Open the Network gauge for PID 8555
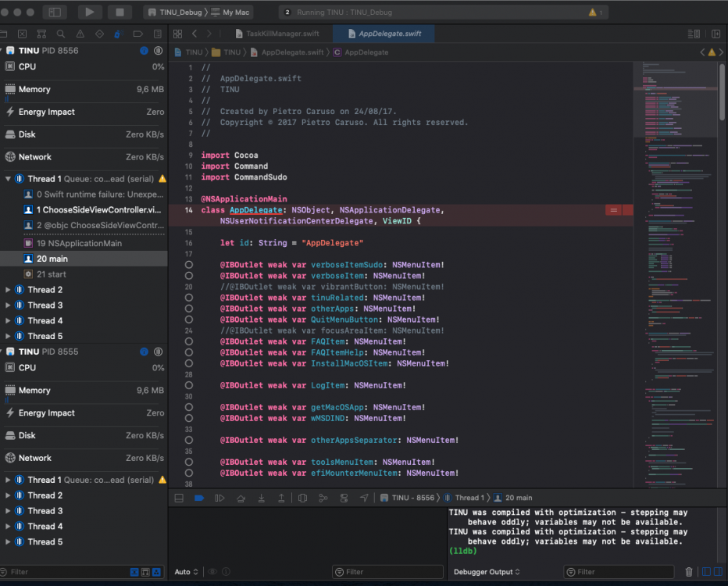The width and height of the screenshot is (728, 586). point(84,459)
